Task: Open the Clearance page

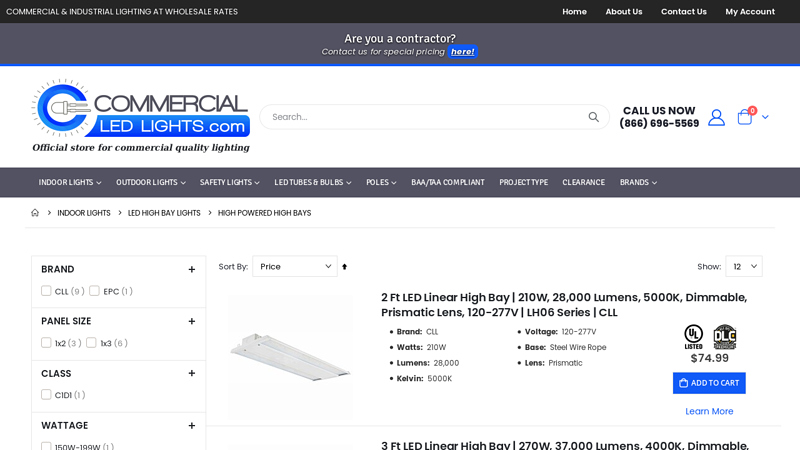Action: tap(584, 182)
